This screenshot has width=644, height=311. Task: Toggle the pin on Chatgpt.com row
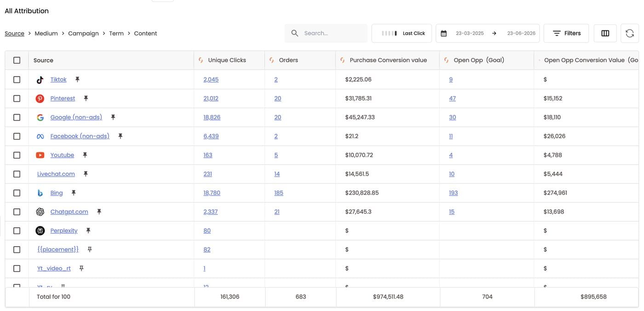[x=99, y=212]
